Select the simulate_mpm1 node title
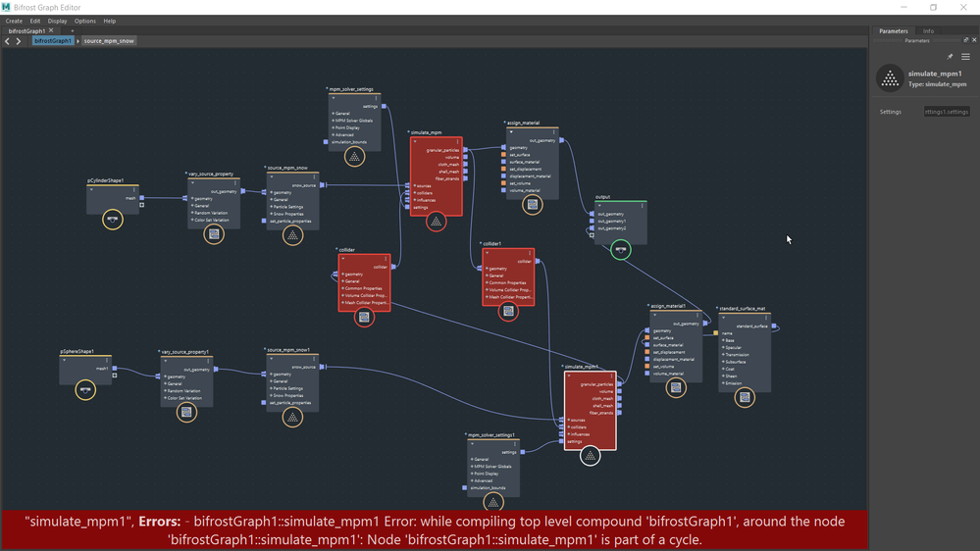980x551 pixels. pos(581,367)
